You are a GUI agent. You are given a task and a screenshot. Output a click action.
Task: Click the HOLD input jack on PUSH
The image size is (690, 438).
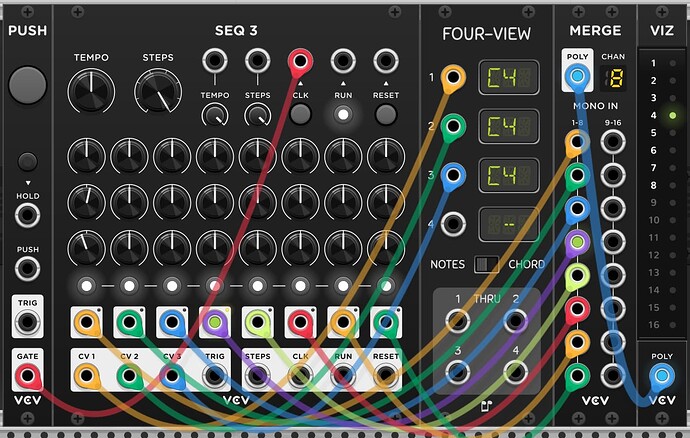tap(27, 215)
